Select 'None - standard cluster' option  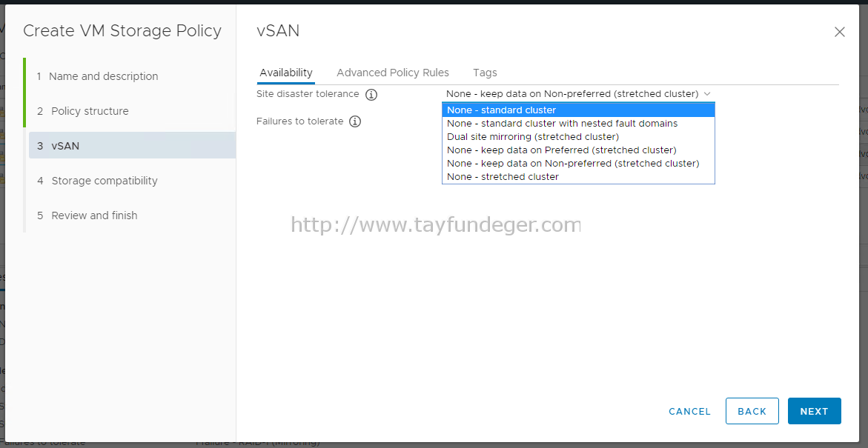pos(578,110)
